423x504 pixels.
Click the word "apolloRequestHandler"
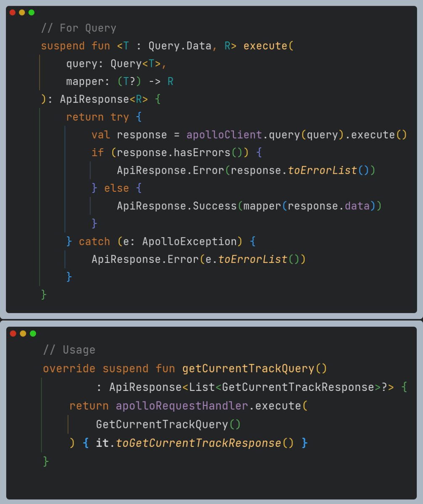coord(182,406)
